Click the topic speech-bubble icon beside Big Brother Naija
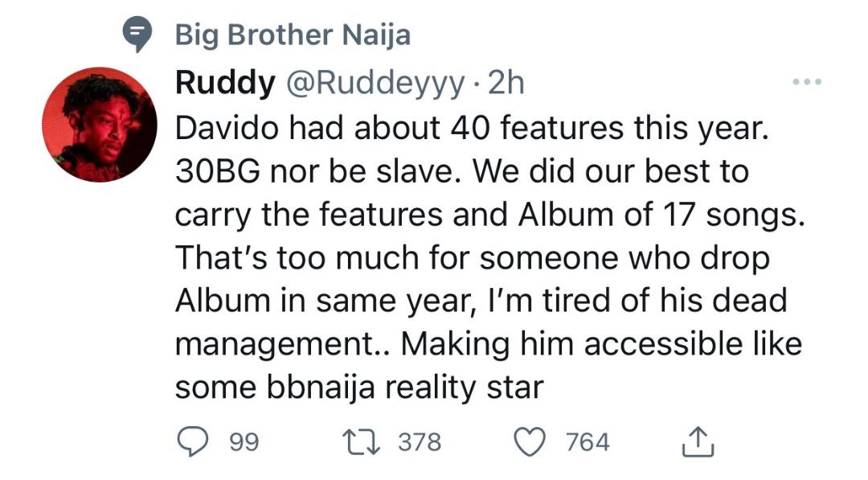This screenshot has width=868, height=480. (x=137, y=34)
